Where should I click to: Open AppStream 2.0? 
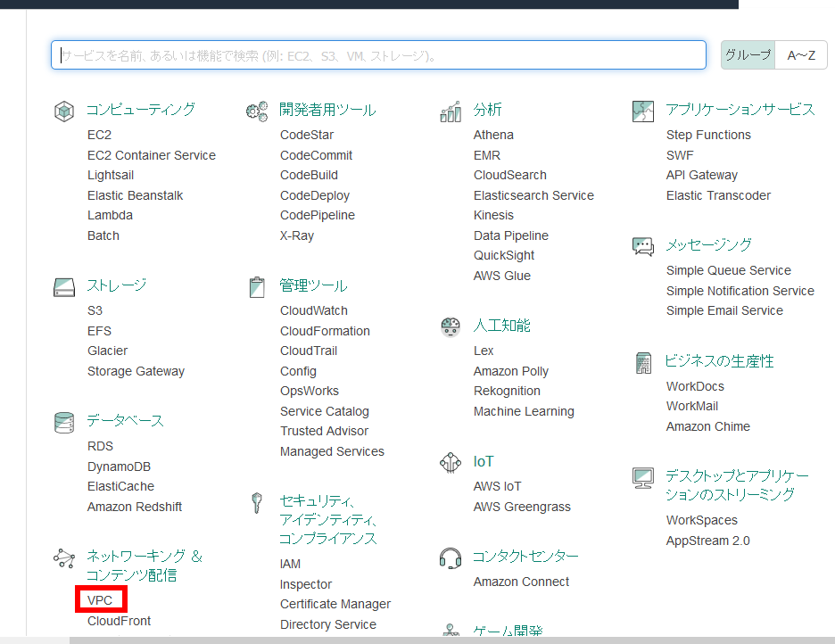point(708,541)
